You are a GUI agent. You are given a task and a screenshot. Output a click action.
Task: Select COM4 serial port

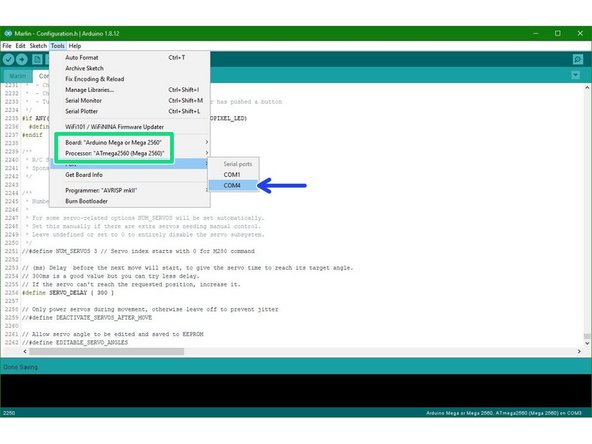[233, 185]
